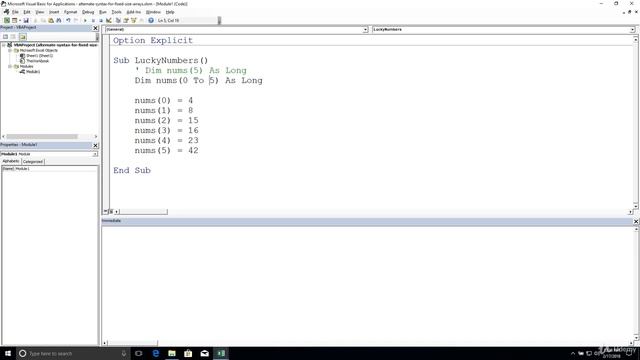Collapse the Microsoft Excel Objects folder
This screenshot has width=640, height=360.
(x=10, y=50)
